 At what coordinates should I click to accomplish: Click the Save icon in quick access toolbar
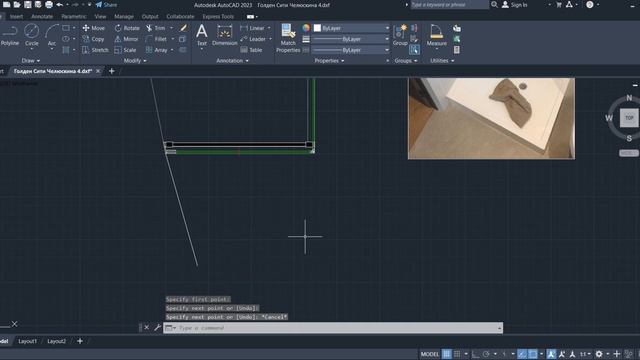click(x=27, y=4)
